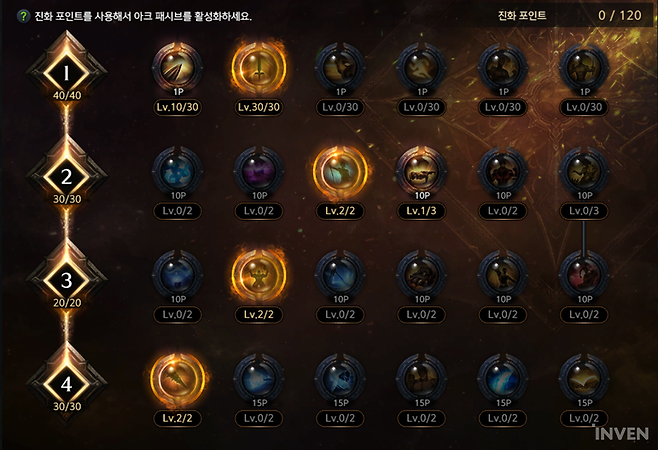The width and height of the screenshot is (658, 450).
Task: Click the evolution points counter 0 / 120
Action: click(x=620, y=16)
